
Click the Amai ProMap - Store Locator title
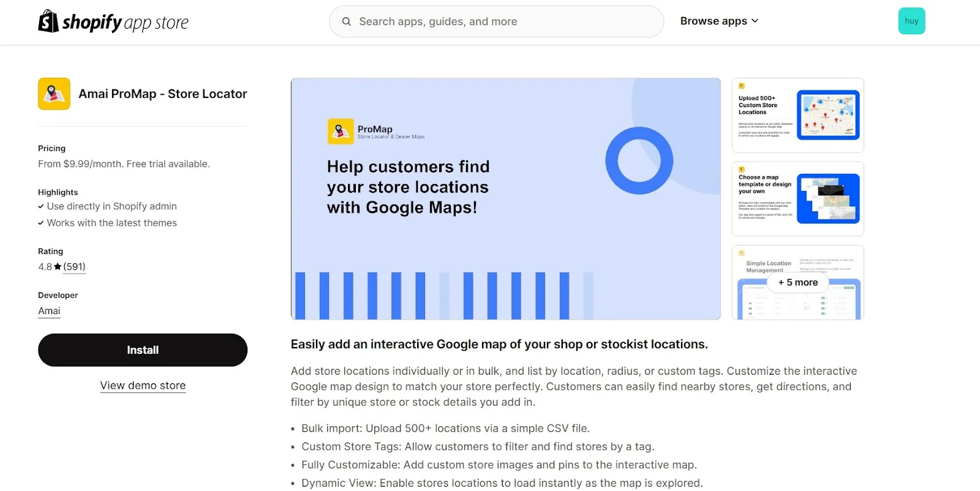pyautogui.click(x=163, y=94)
